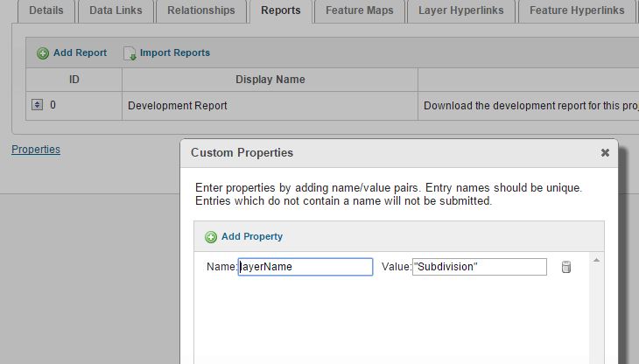This screenshot has width=639, height=364.
Task: Go to the Feature Maps tab
Action: 360,10
